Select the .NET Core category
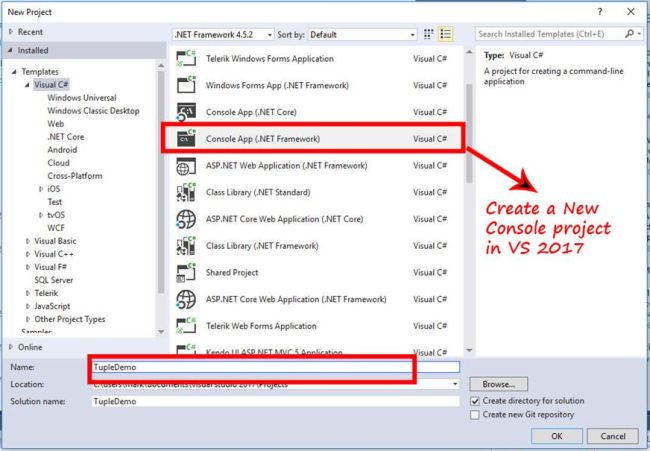 [x=65, y=137]
